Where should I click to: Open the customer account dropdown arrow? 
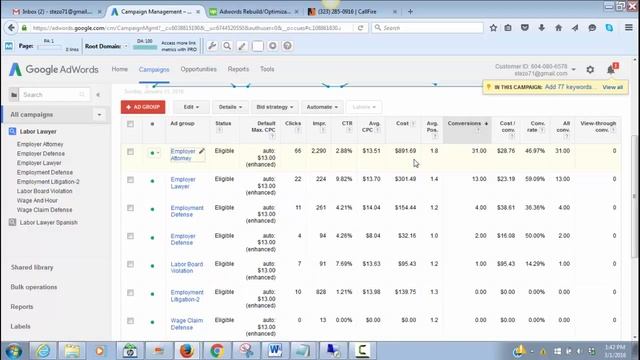pyautogui.click(x=573, y=69)
